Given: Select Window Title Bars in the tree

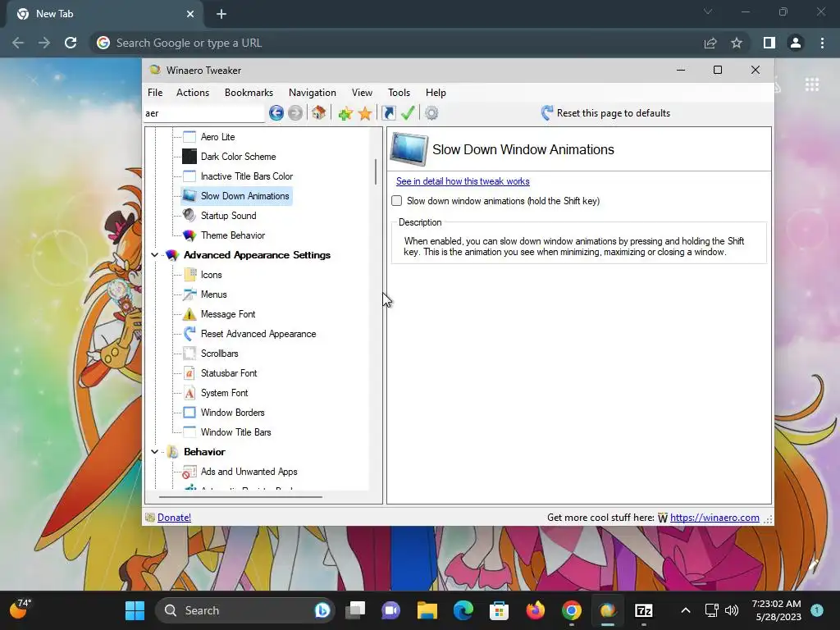Looking at the screenshot, I should pyautogui.click(x=235, y=431).
